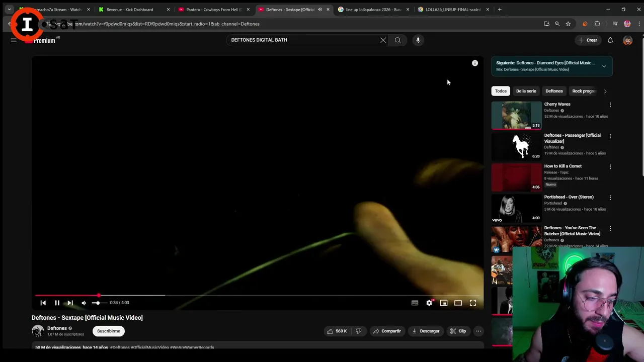
Task: Select the Rock progresivo chip
Action: [x=584, y=91]
